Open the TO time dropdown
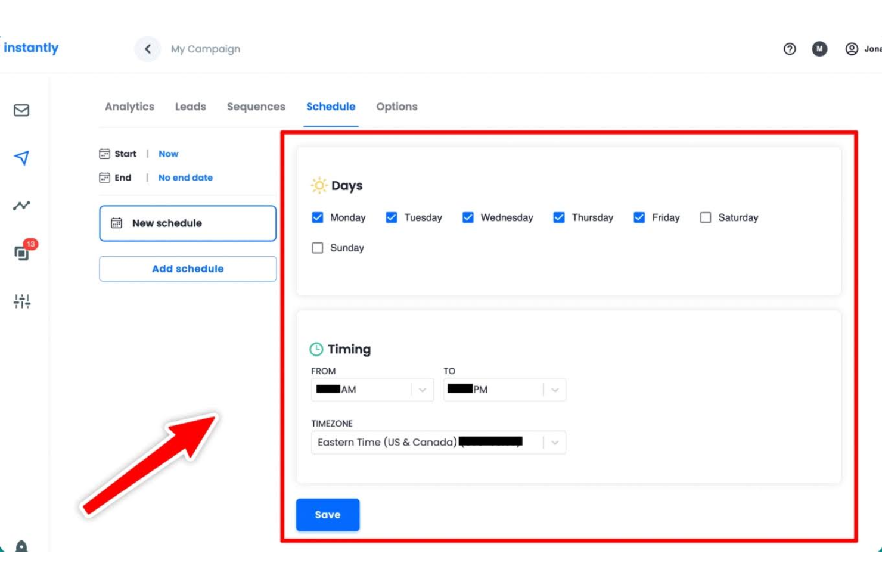The height and width of the screenshot is (588, 882). tap(555, 390)
